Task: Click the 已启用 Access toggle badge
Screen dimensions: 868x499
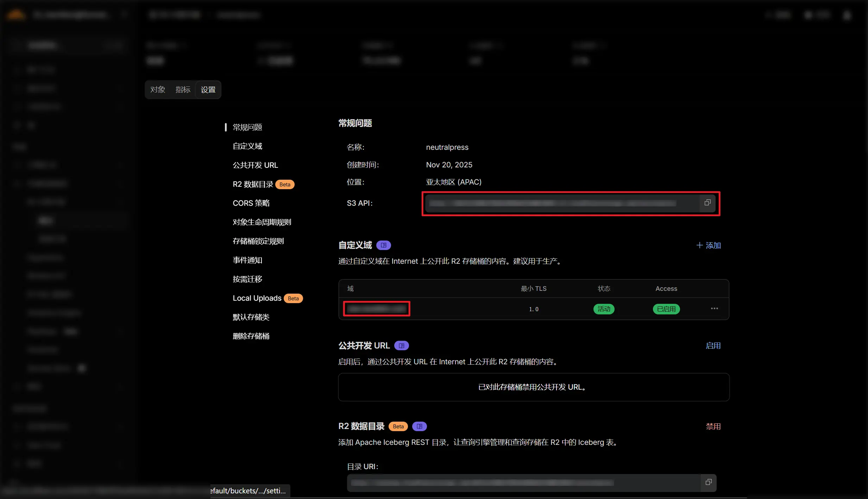Action: (x=666, y=309)
